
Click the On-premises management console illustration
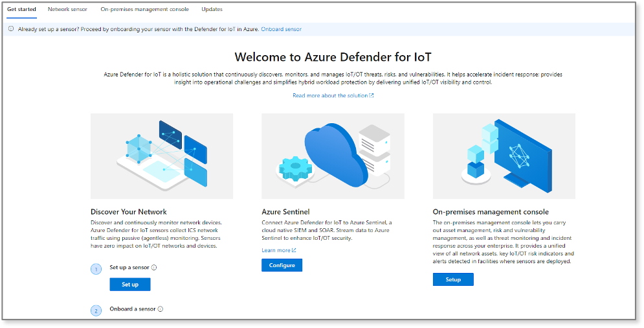pyautogui.click(x=504, y=156)
